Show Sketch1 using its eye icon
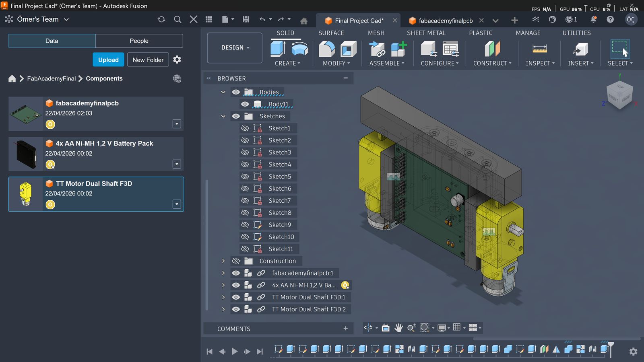Image resolution: width=644 pixels, height=362 pixels. pos(245,128)
